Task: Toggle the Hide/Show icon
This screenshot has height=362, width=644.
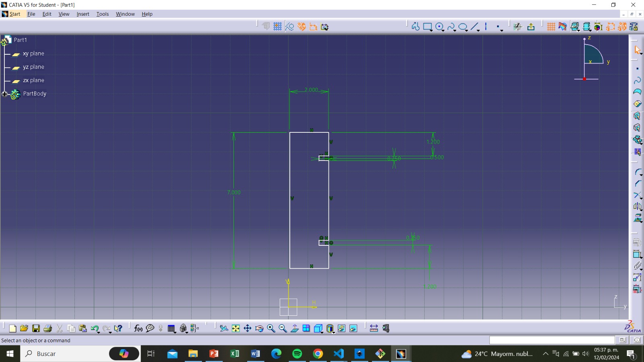Action: pyautogui.click(x=342, y=329)
